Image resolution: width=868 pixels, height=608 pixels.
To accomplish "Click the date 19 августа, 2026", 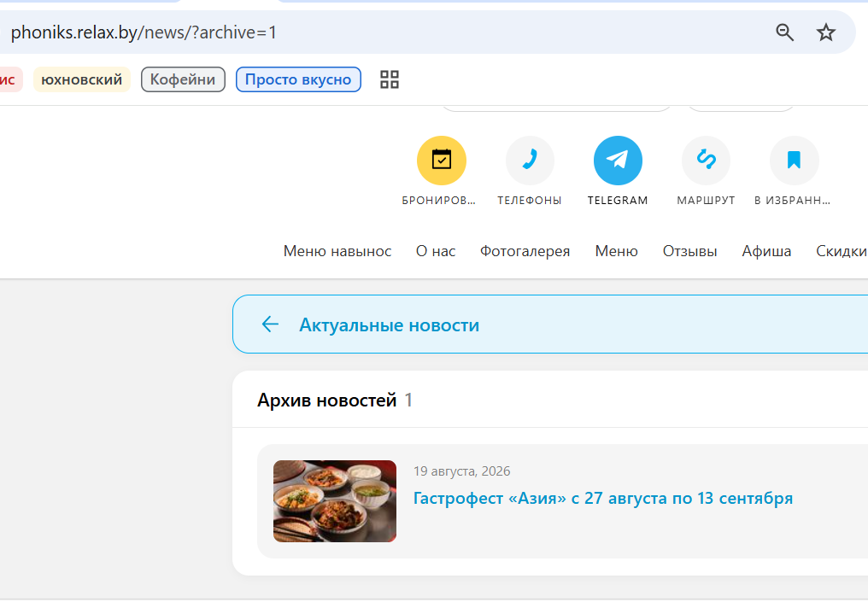I will pyautogui.click(x=461, y=471).
